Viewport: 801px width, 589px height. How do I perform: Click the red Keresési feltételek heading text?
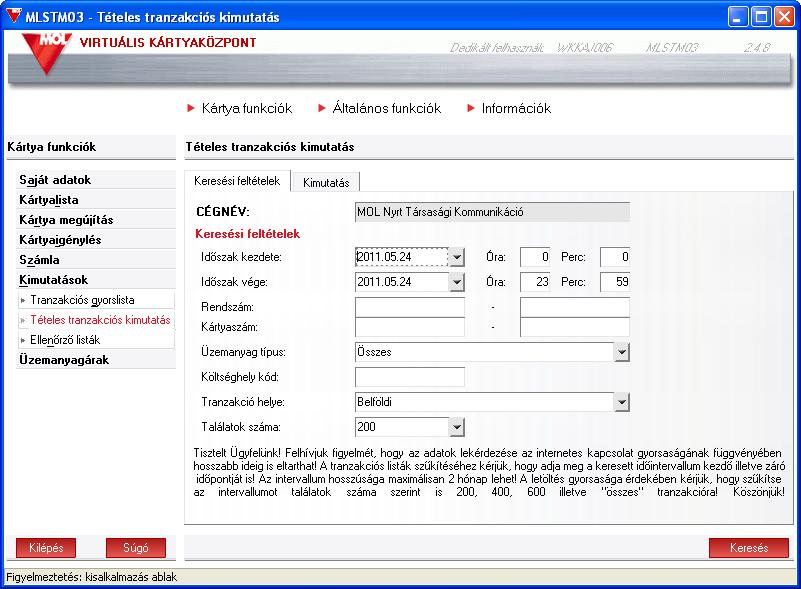coord(248,234)
